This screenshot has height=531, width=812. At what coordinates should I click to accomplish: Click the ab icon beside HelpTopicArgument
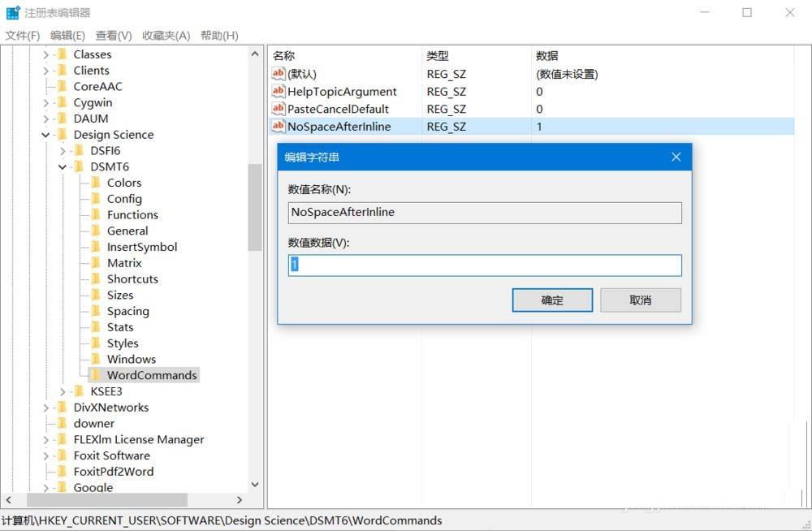point(277,91)
